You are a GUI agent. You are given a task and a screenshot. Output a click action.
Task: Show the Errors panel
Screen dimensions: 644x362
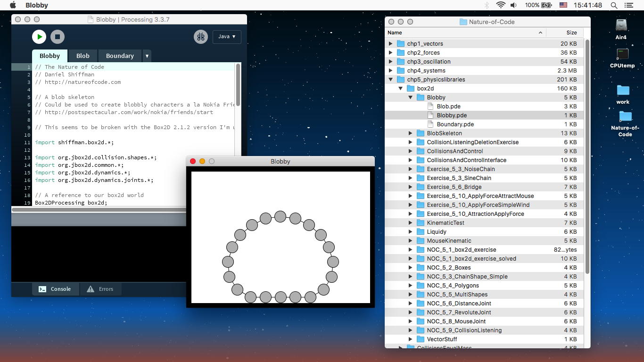100,289
